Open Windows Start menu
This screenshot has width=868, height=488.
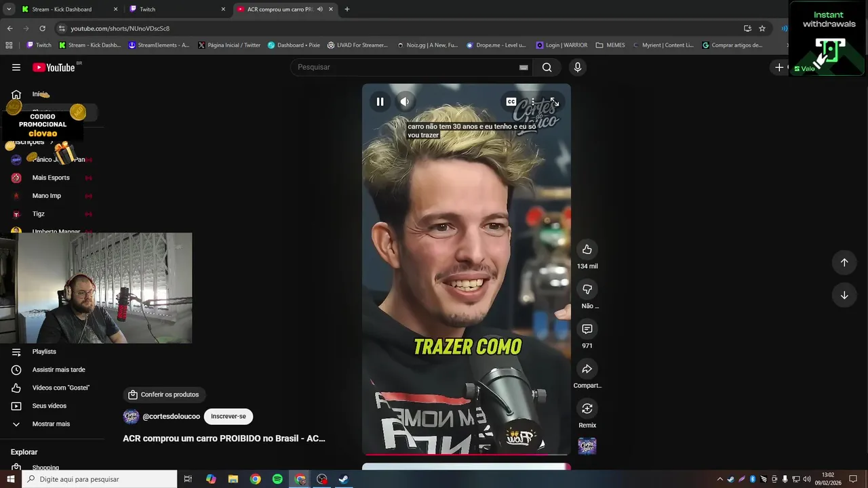tap(10, 479)
